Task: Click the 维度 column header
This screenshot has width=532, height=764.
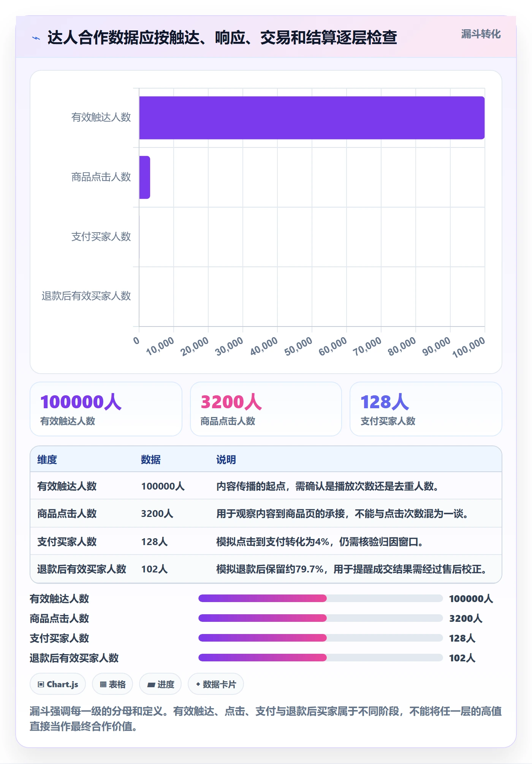Action: [47, 460]
